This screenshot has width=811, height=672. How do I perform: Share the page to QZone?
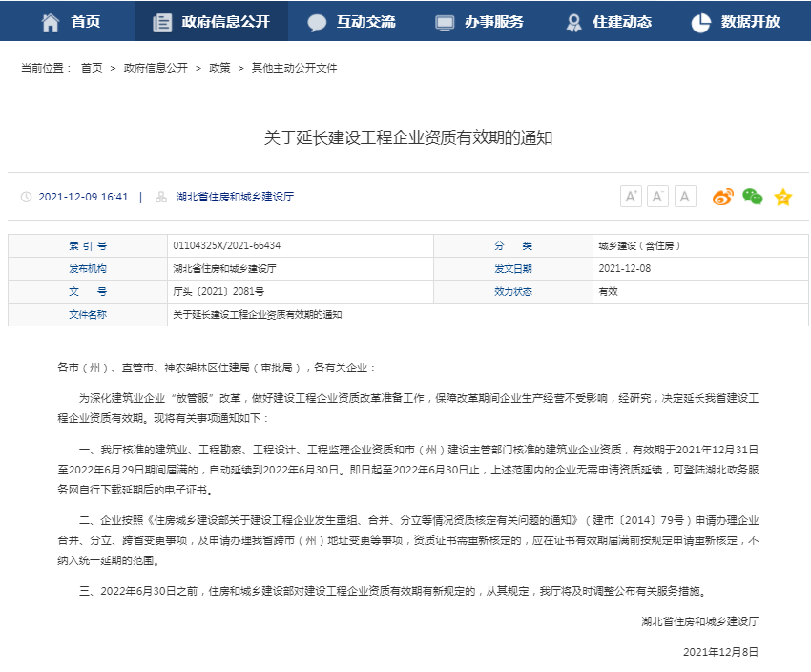click(x=783, y=196)
